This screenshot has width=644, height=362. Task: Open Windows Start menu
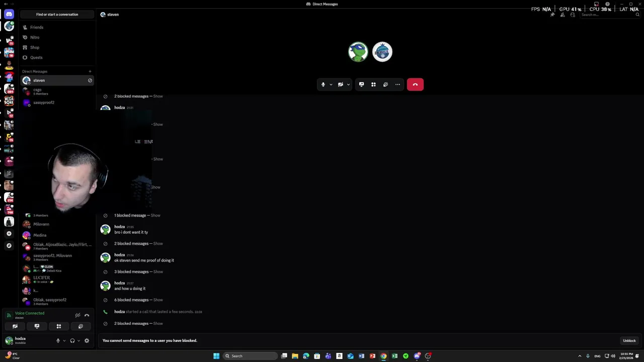tap(216, 356)
